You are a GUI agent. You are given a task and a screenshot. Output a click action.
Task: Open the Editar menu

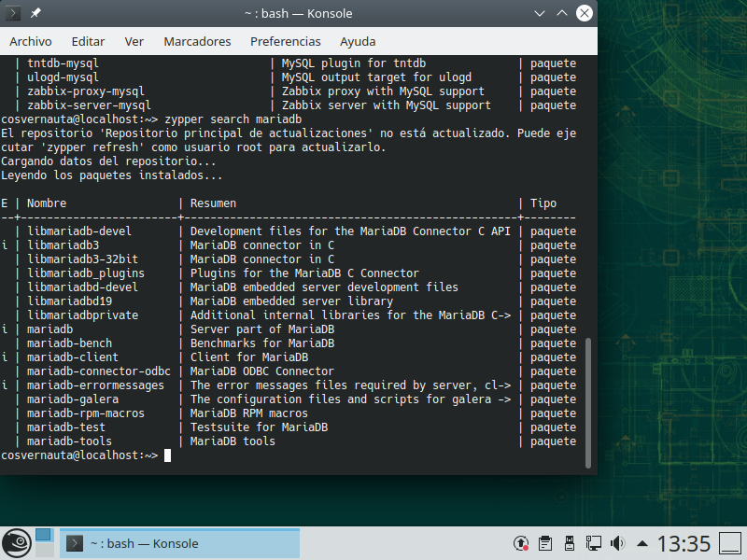(88, 41)
